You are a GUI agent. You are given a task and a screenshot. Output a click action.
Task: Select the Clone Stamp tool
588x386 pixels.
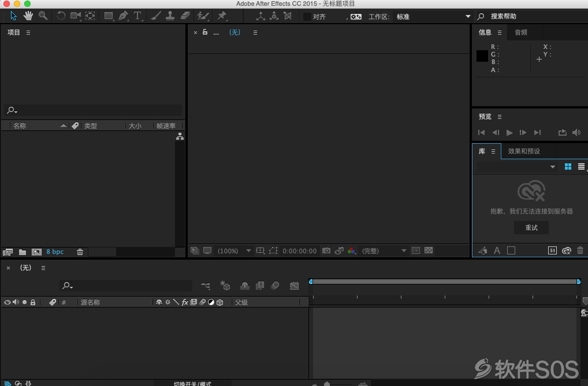coord(170,16)
